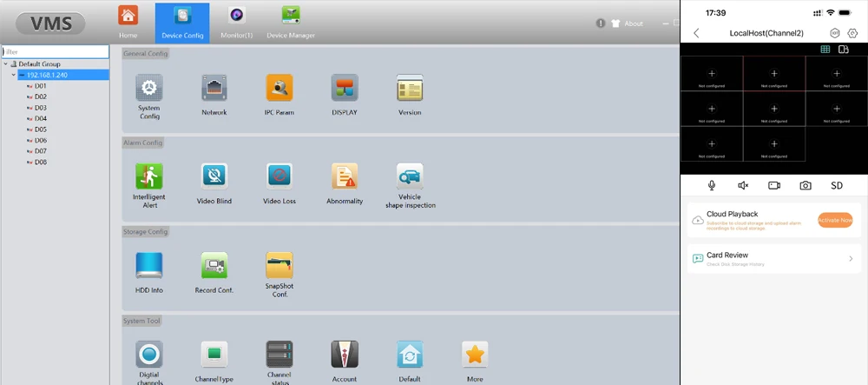
Task: Select channel D05 in device tree
Action: point(41,129)
